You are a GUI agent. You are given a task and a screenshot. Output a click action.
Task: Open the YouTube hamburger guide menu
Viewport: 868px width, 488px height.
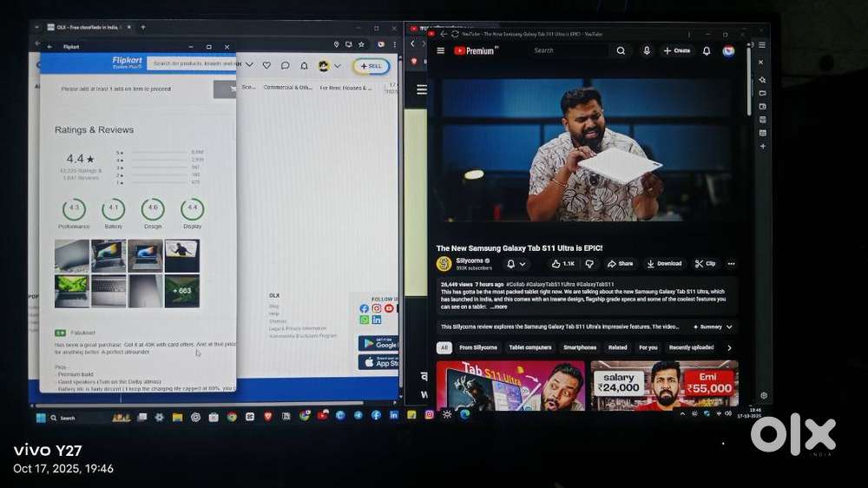[x=441, y=51]
